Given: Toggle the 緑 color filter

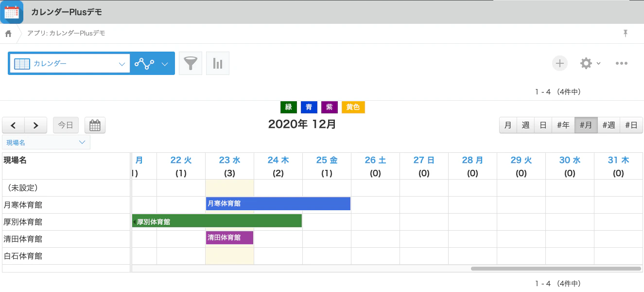Looking at the screenshot, I should click(289, 107).
